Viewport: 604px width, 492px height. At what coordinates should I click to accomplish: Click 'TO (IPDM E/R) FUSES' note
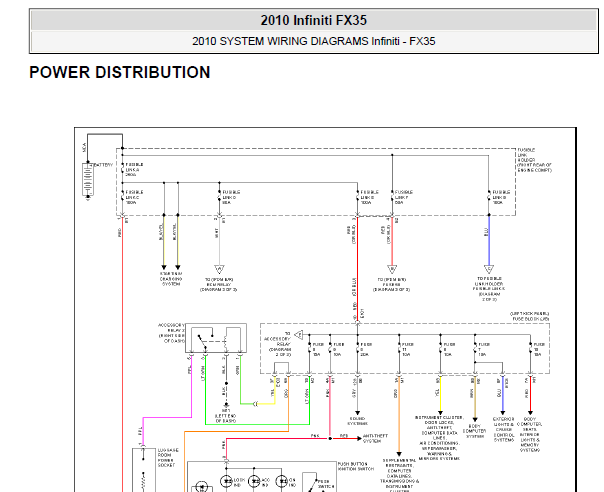pos(391,285)
